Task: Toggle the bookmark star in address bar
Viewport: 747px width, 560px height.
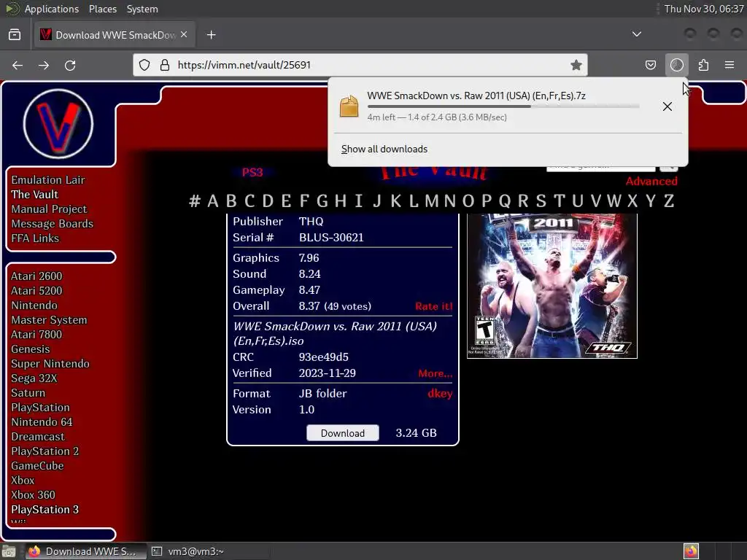Action: 576,65
